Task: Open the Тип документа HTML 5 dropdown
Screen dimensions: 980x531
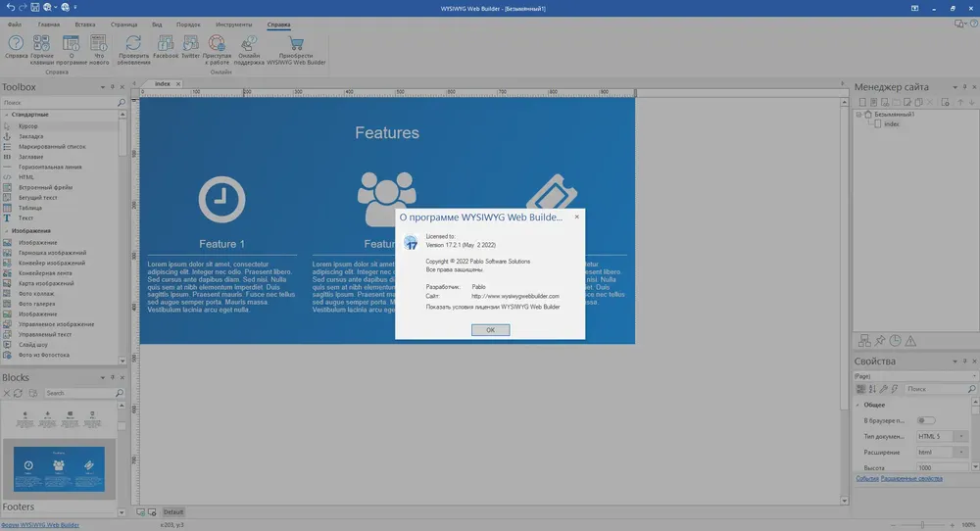Action: (x=943, y=436)
